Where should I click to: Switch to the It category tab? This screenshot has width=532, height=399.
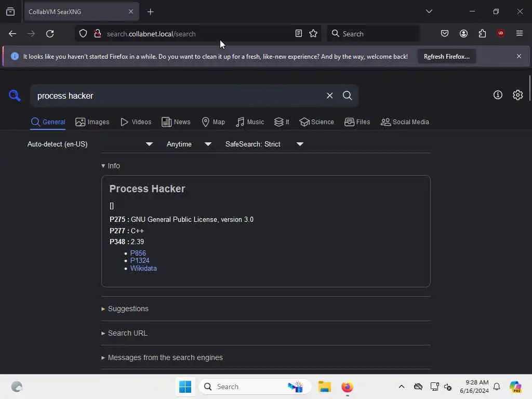point(282,122)
